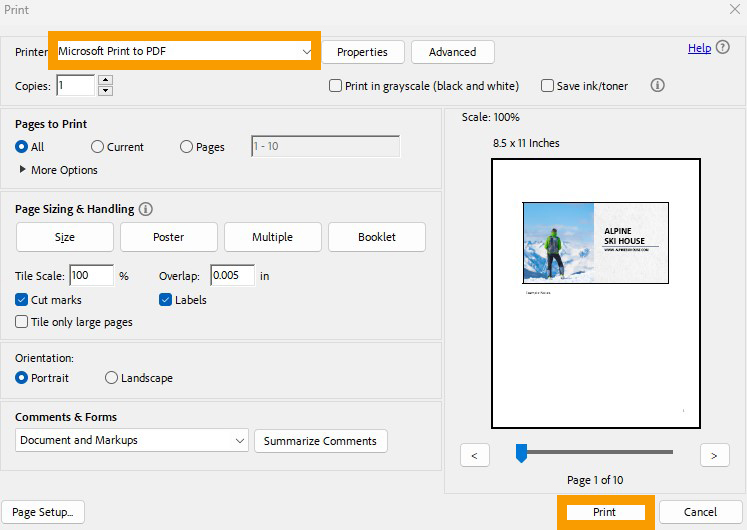Click the Help question mark icon
The height and width of the screenshot is (530, 747).
pos(723,48)
